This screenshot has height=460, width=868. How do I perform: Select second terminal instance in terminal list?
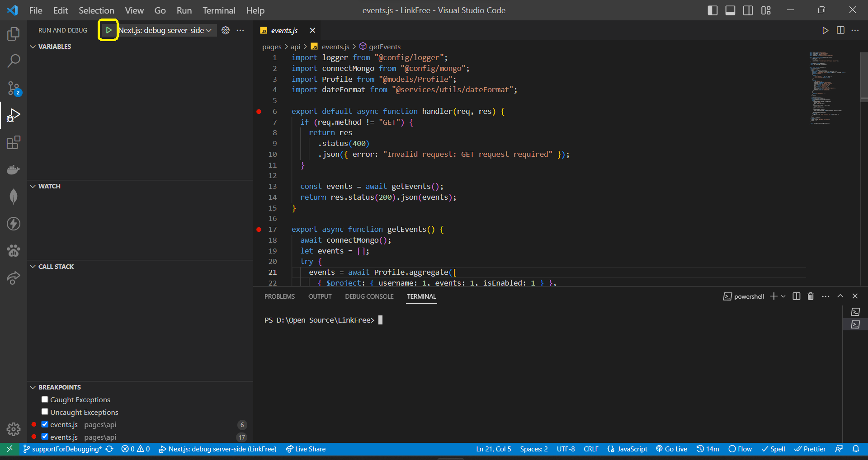click(x=855, y=324)
